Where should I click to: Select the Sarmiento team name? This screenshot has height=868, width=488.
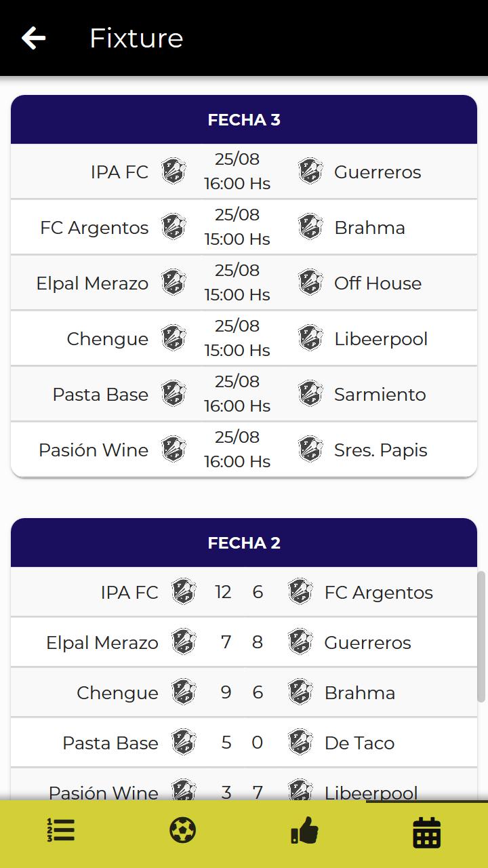pyautogui.click(x=380, y=395)
